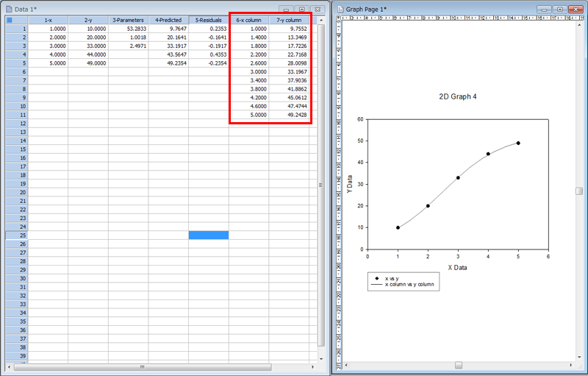Click the worksheet scroll left arrow

coord(10,366)
